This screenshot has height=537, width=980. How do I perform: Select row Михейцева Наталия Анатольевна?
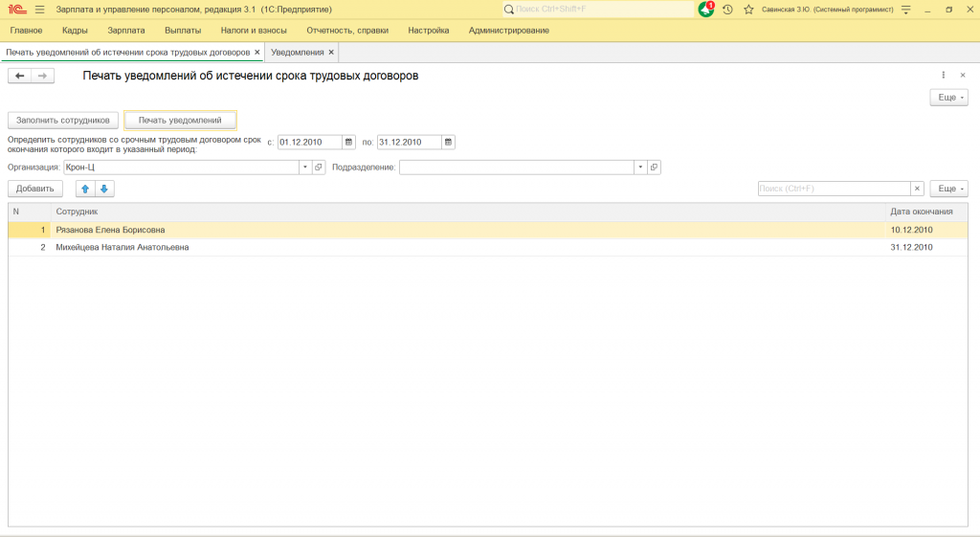[x=487, y=248]
